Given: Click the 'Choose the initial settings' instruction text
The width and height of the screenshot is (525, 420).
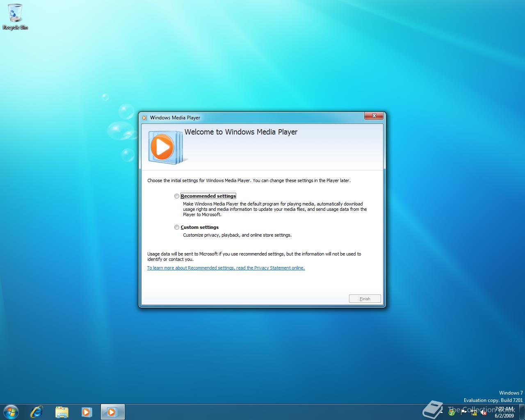Looking at the screenshot, I should point(249,180).
